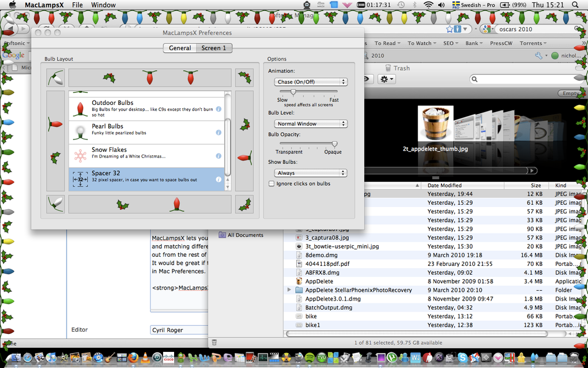Screen dimensions: 588x368
Task: Open the Show Bulbs Always dropdown
Action: (311, 173)
